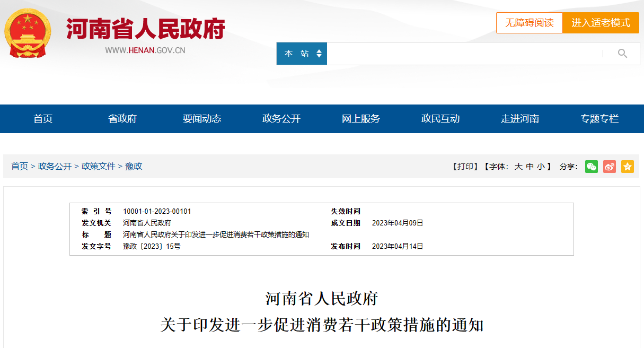The height and width of the screenshot is (348, 644).
Task: Click the 标题 row document title text
Action: coord(216,234)
